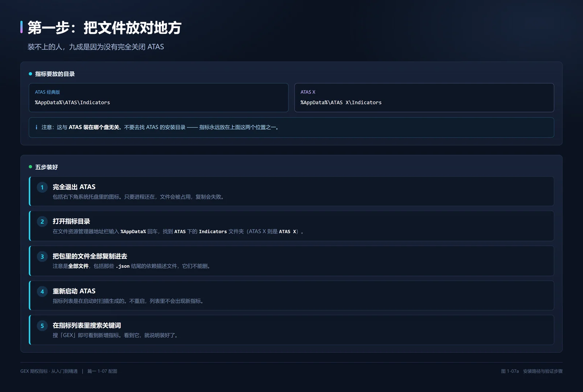
Task: Click the step title 在指标列表里搜索关键词
Action: pos(87,325)
